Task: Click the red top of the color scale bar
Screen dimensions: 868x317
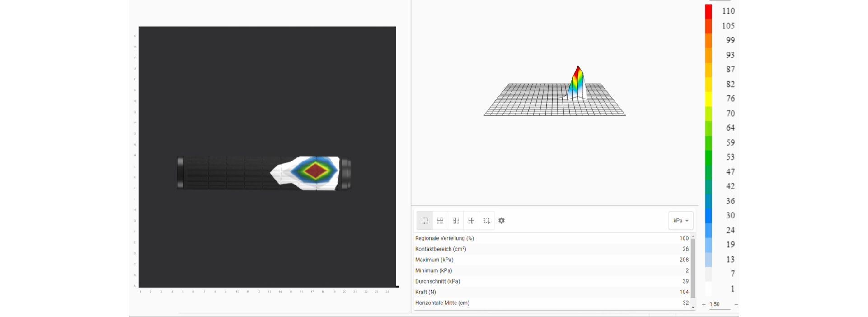Action: pos(708,11)
